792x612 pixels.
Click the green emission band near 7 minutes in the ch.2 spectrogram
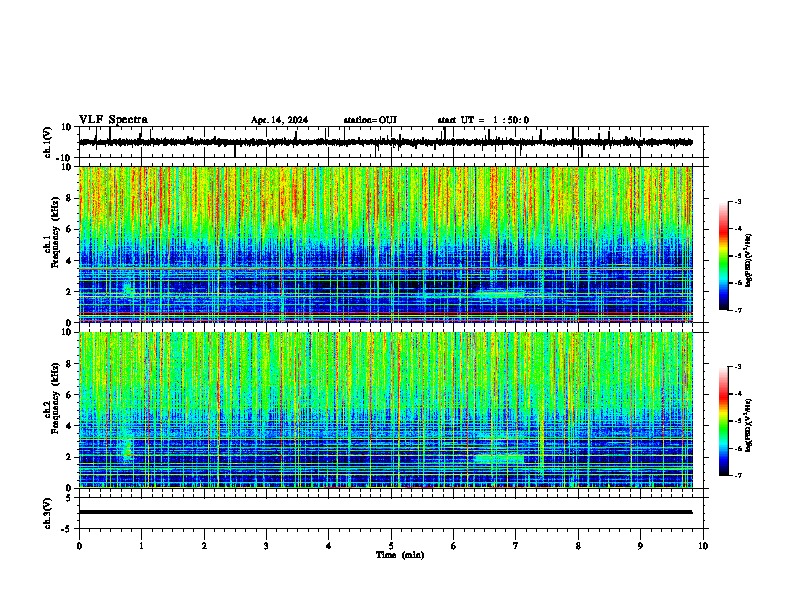tap(499, 459)
